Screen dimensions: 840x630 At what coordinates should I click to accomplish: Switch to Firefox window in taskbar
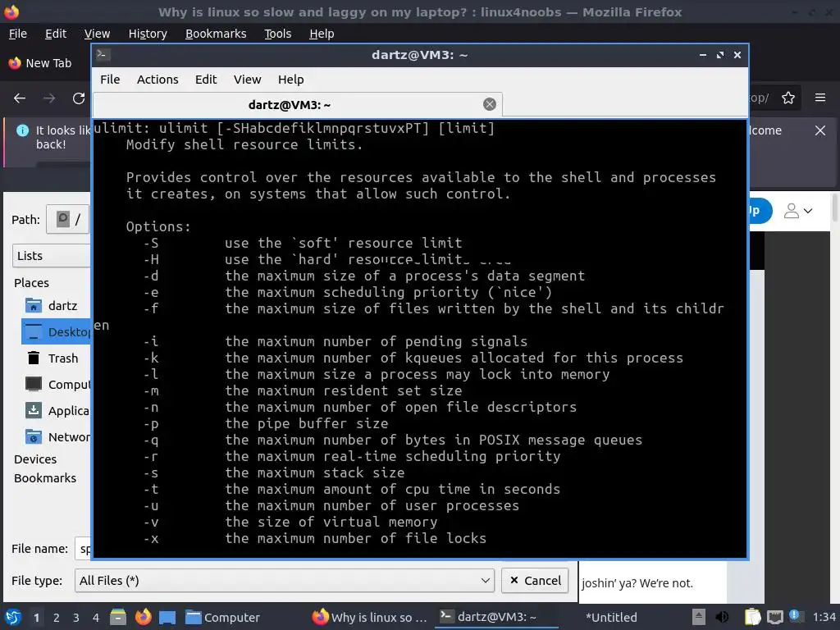(370, 618)
